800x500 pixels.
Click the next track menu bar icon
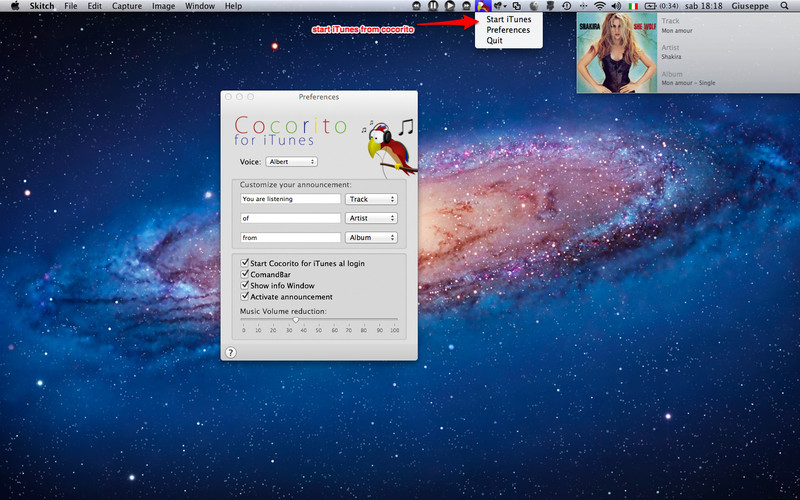pos(466,6)
